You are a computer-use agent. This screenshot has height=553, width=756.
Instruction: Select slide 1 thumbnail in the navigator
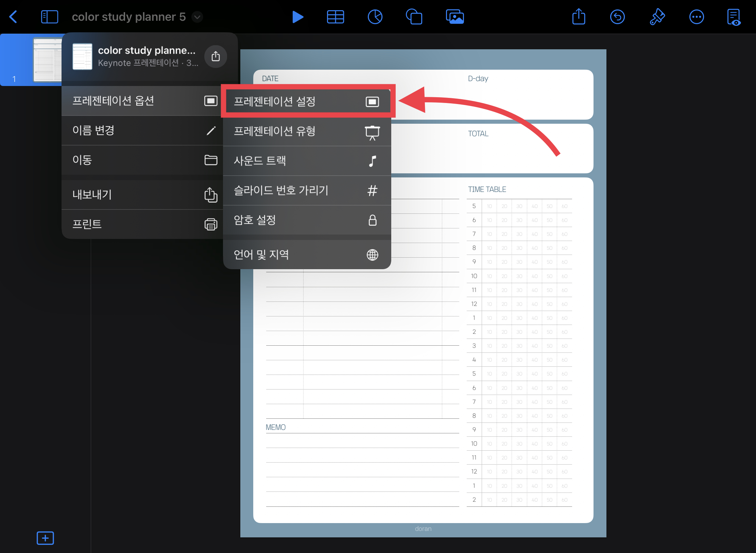pos(48,60)
